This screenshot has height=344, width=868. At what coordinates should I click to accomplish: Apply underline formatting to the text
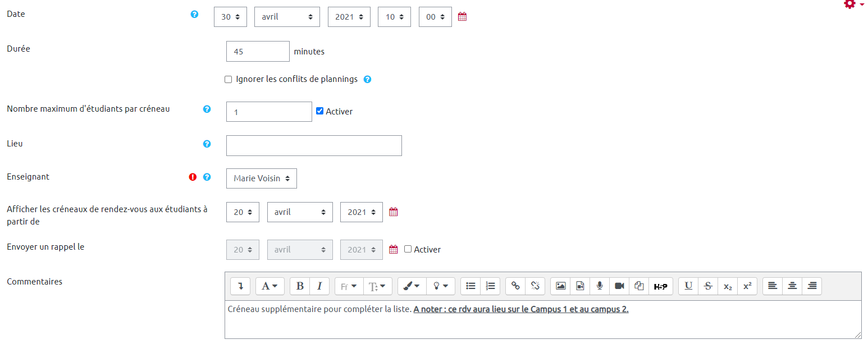[688, 286]
